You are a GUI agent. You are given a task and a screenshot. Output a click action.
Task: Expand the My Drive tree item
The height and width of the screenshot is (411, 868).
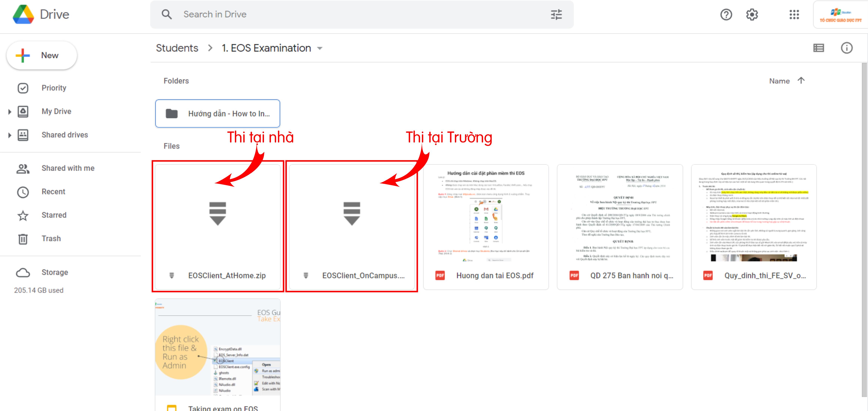(x=9, y=111)
